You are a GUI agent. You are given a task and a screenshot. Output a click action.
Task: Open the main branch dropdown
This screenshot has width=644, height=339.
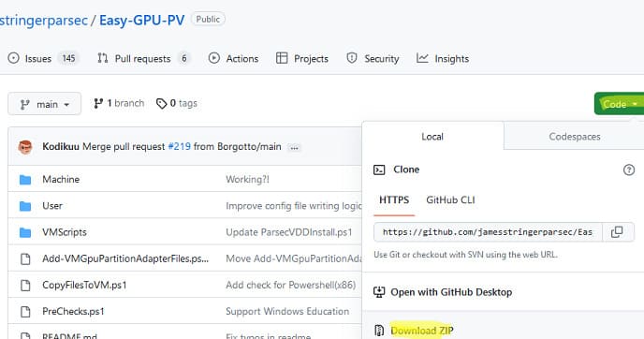pyautogui.click(x=44, y=104)
